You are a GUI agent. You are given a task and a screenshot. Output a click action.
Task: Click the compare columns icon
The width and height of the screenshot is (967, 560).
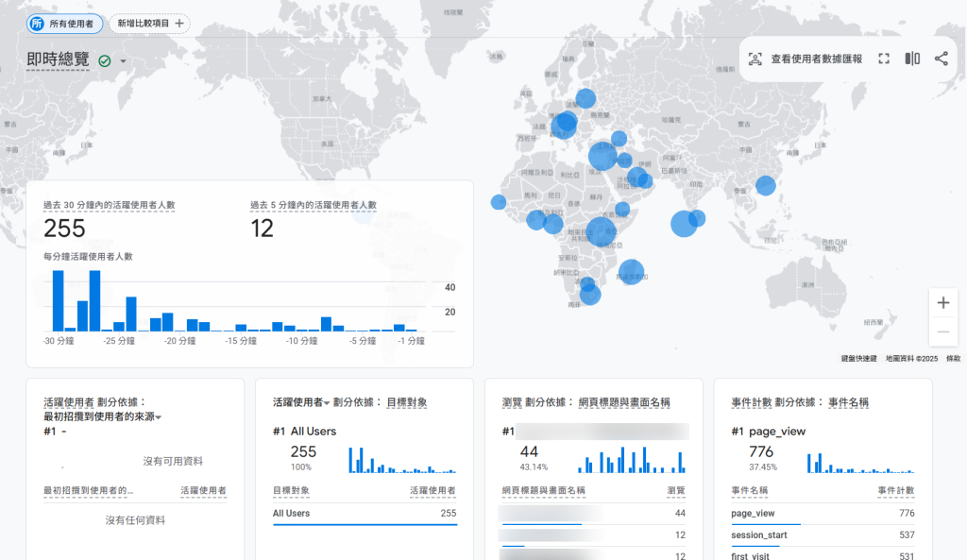click(x=912, y=59)
